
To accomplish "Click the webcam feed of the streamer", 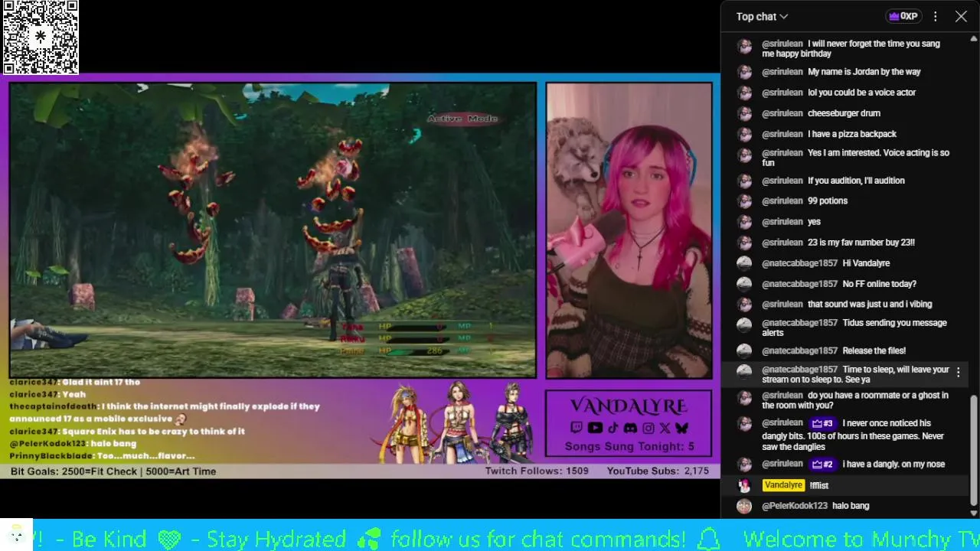I will [629, 230].
